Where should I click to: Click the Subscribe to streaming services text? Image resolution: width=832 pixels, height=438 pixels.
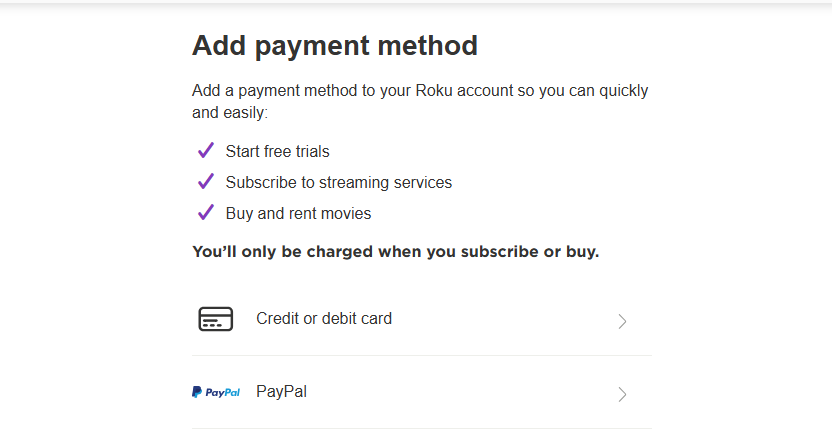(338, 183)
